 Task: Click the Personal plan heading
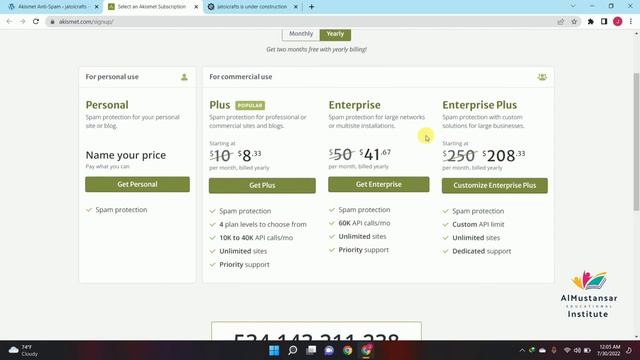107,105
